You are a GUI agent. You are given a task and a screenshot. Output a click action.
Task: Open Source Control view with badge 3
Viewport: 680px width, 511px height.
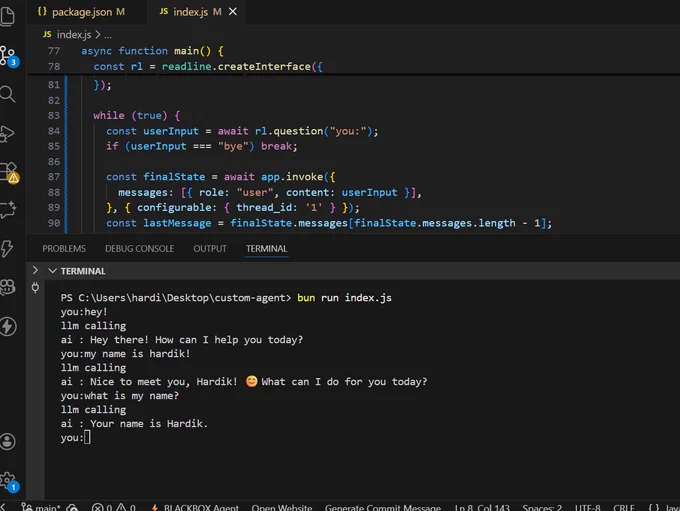pos(9,56)
